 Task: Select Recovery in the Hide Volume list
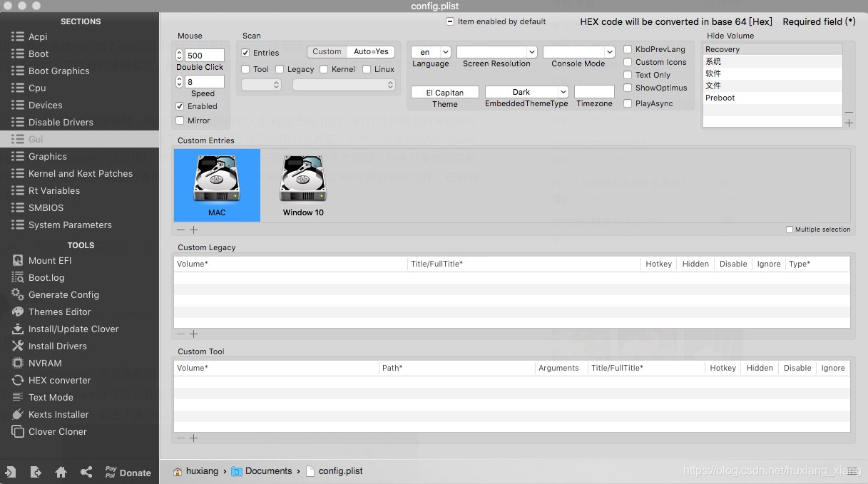(772, 49)
